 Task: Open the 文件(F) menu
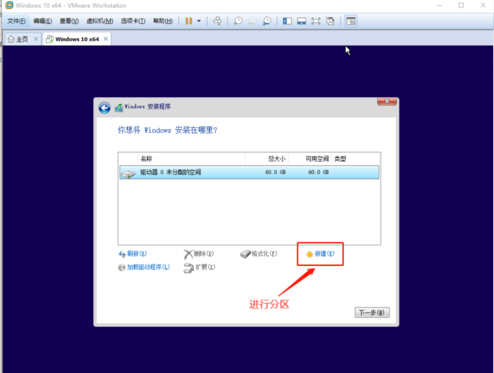[x=16, y=21]
